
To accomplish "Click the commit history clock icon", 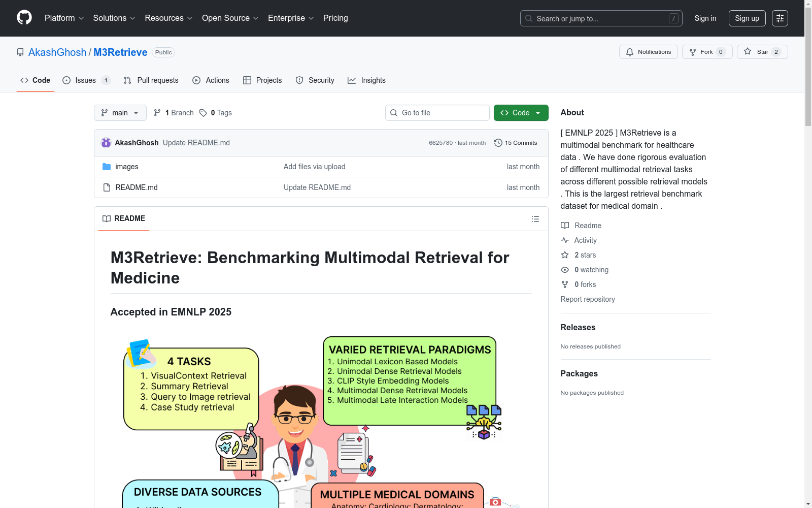I will 498,143.
